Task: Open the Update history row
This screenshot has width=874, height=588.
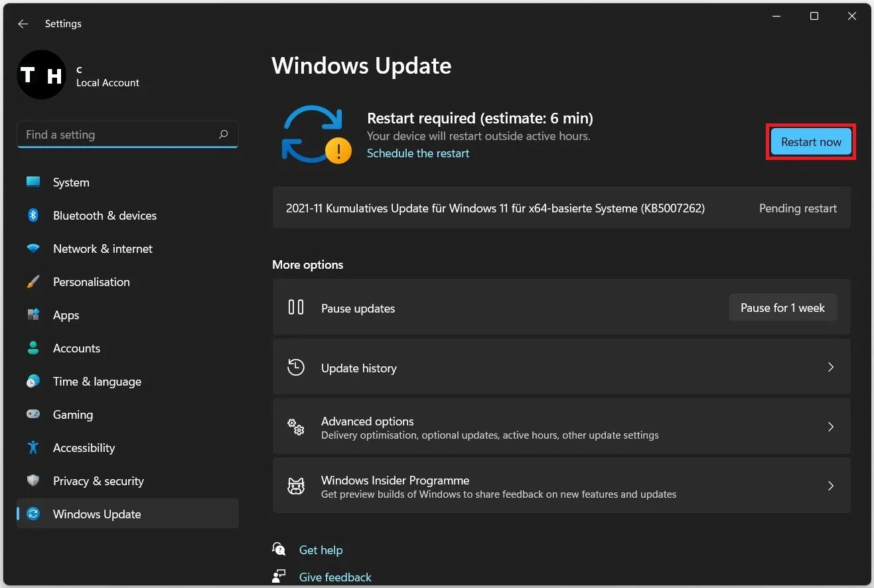Action: 561,367
